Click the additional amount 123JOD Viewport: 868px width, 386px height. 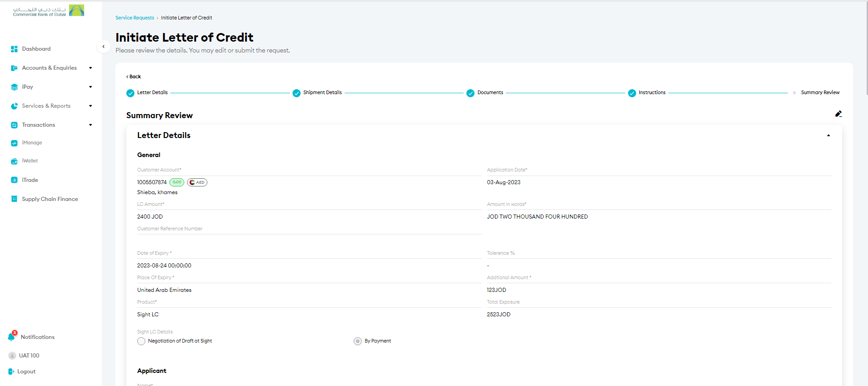click(x=497, y=290)
